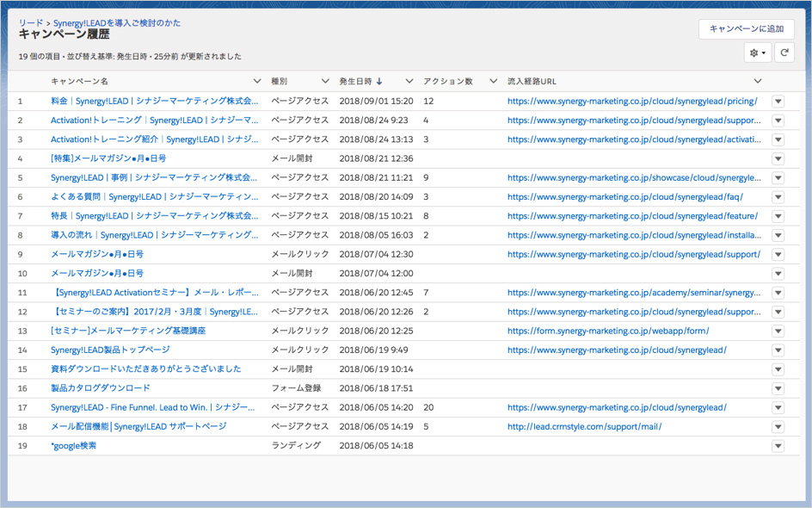The width and height of the screenshot is (812, 508).
Task: Open row actions for row 2 Activation!トレーニング
Action: (x=778, y=121)
